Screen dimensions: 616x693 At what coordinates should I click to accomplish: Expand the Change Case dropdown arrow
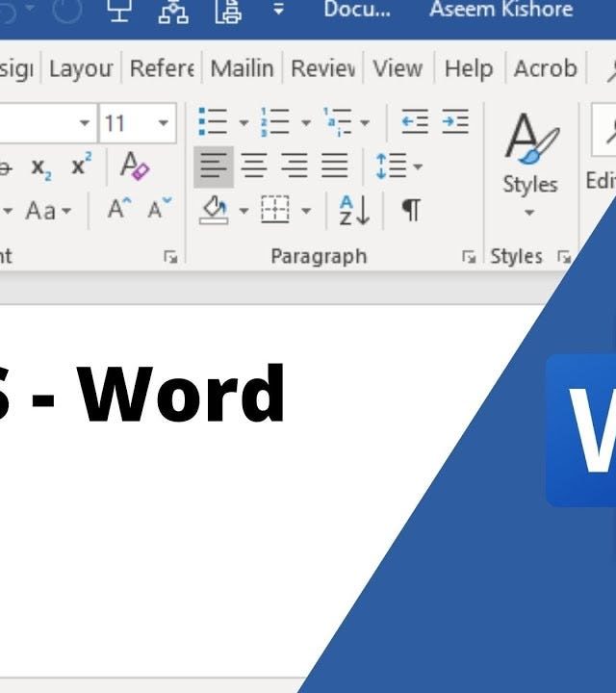point(66,211)
